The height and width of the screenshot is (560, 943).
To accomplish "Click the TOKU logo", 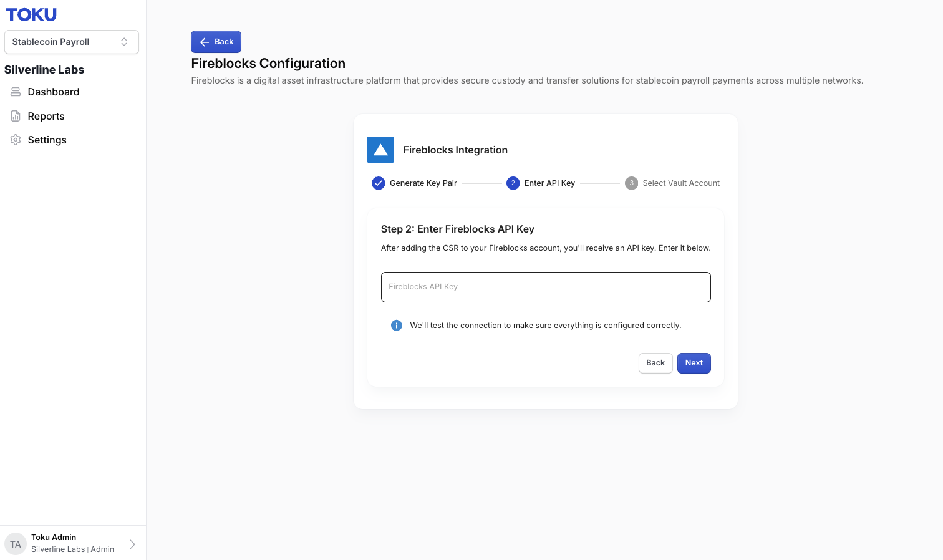I will tap(31, 14).
